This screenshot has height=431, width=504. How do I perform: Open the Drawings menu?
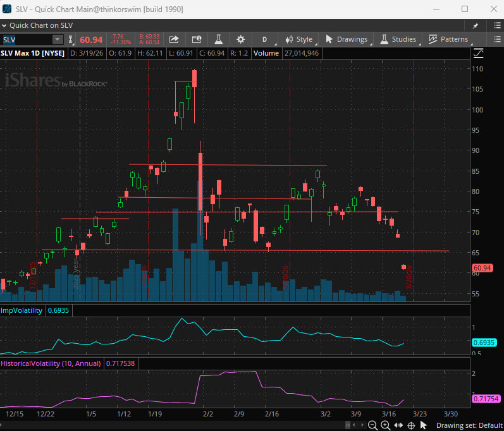click(347, 39)
